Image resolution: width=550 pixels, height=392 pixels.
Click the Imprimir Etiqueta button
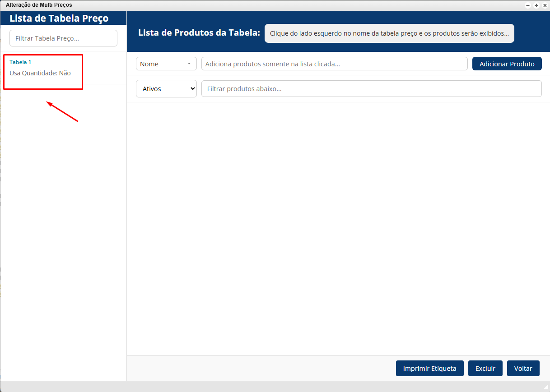(429, 369)
